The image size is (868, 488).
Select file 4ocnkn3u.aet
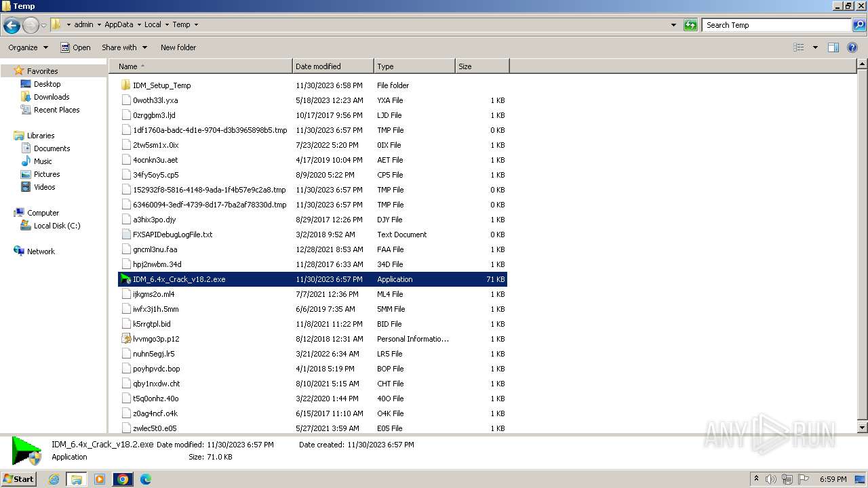coord(155,160)
